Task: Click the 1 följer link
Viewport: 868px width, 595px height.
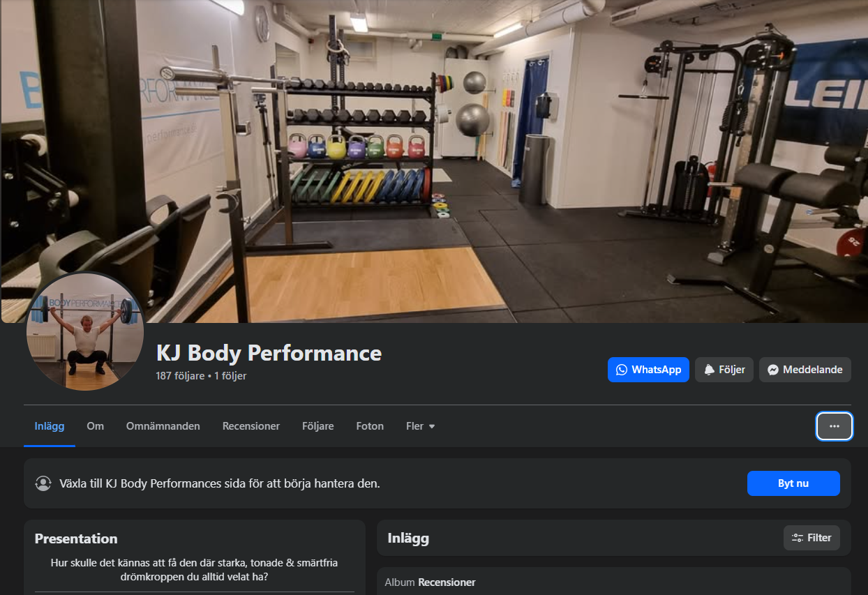Action: [230, 376]
